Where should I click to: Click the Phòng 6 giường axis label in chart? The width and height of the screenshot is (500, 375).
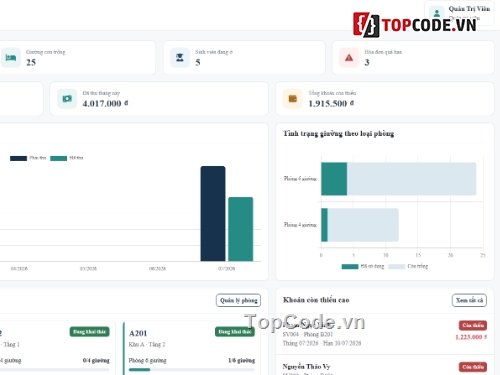(x=300, y=179)
